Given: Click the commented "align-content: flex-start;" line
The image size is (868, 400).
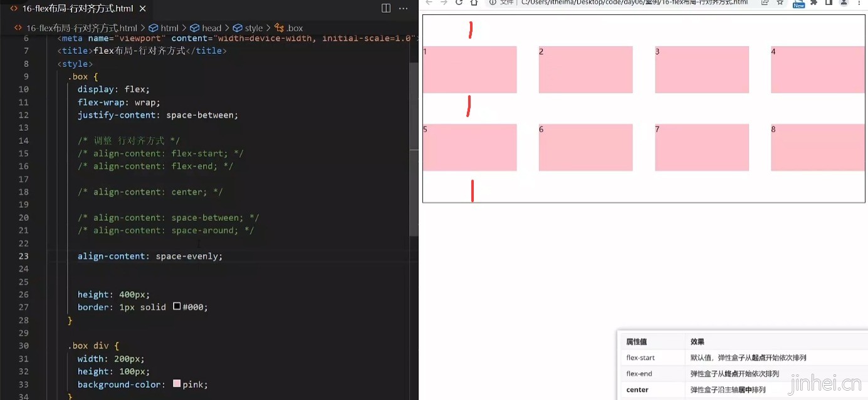Looking at the screenshot, I should point(160,153).
